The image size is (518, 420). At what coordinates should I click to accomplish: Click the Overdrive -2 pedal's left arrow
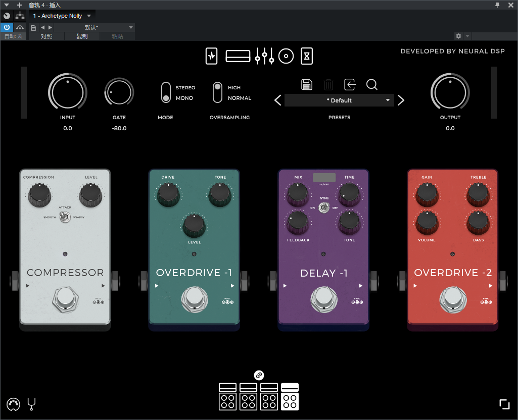click(x=415, y=286)
